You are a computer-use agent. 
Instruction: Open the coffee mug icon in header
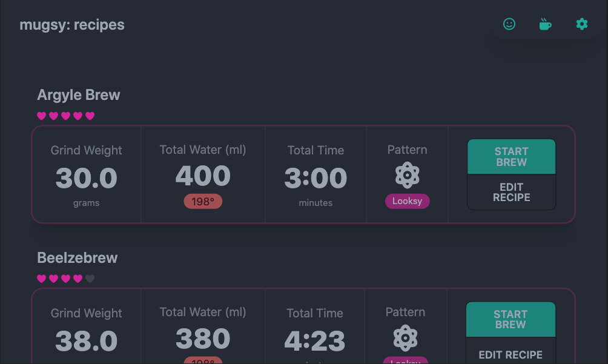point(545,24)
